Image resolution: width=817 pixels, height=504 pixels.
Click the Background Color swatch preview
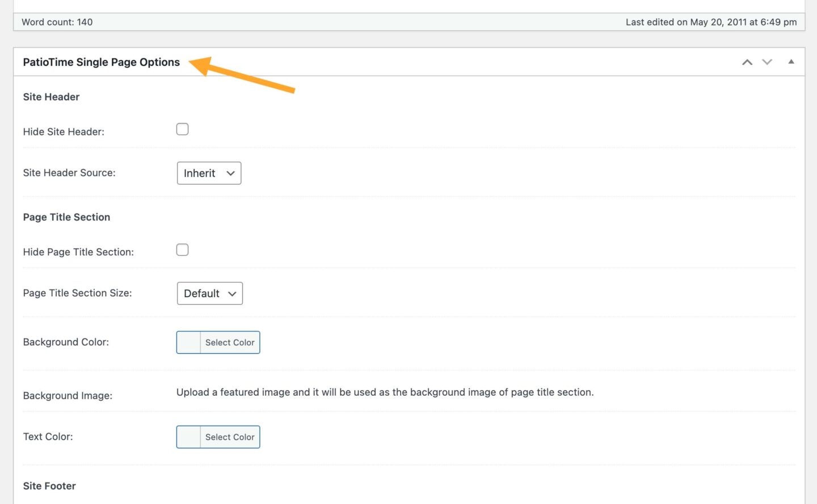188,342
